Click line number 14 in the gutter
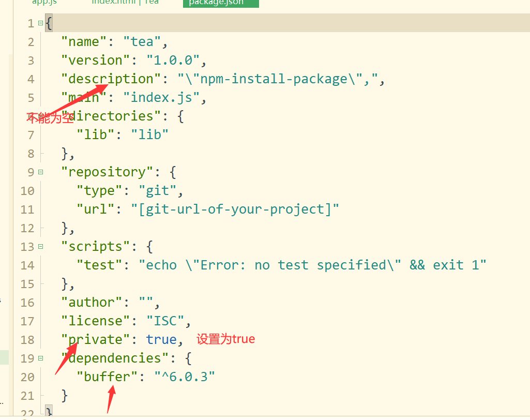 coord(27,265)
